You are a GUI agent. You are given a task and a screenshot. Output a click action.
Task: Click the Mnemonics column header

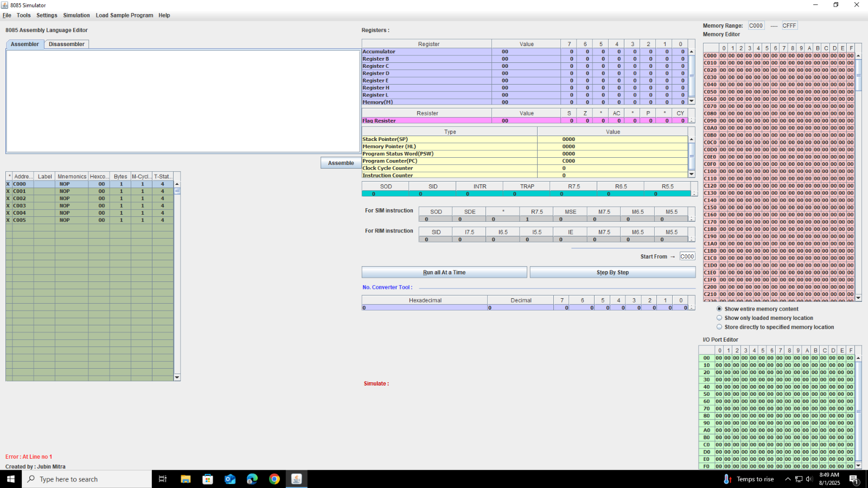(72, 176)
